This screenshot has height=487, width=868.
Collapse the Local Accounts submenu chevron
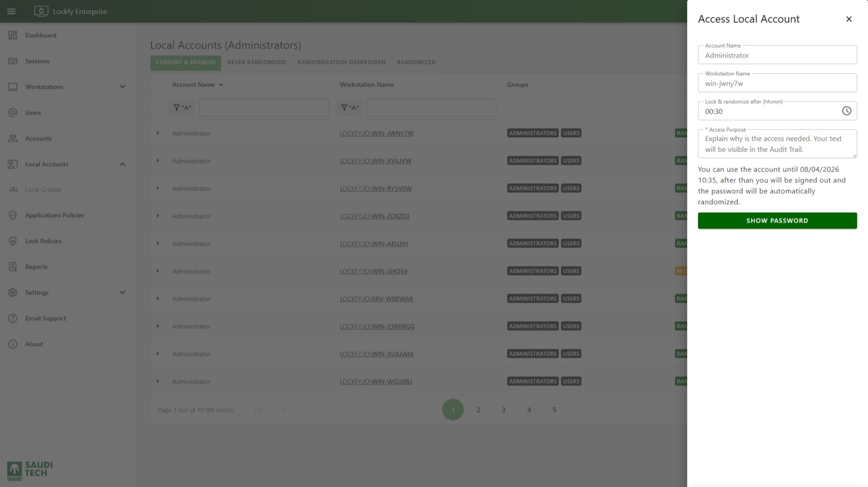click(x=122, y=164)
